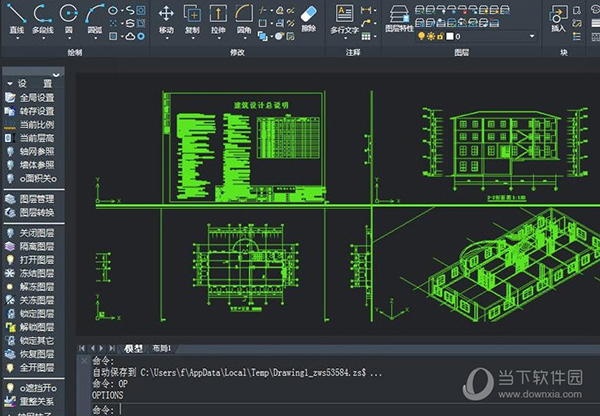
Task: Collapse the 设置 section triangle
Action: tap(10, 83)
